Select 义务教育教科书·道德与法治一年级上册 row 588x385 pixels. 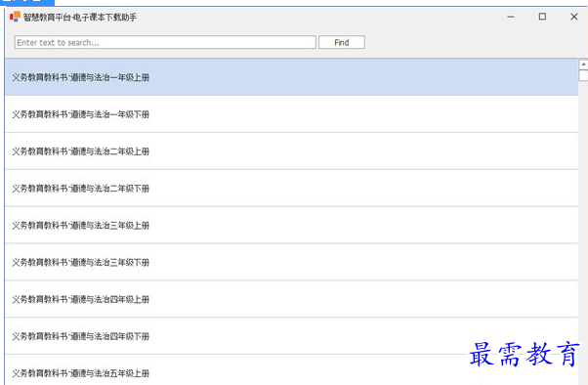point(291,77)
